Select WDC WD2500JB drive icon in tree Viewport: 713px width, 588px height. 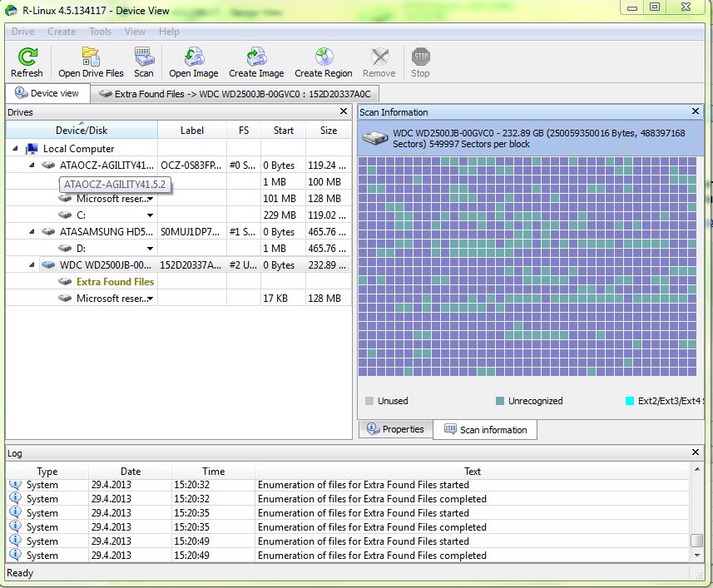click(x=48, y=264)
